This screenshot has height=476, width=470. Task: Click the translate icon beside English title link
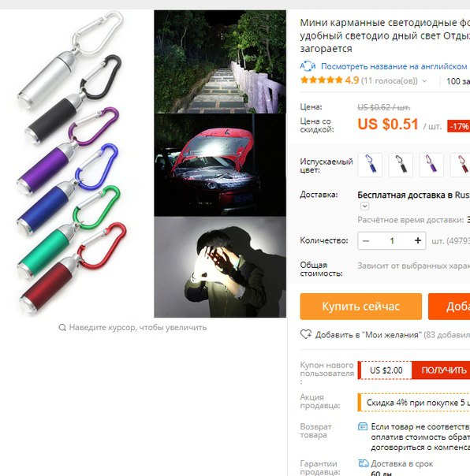pyautogui.click(x=308, y=66)
